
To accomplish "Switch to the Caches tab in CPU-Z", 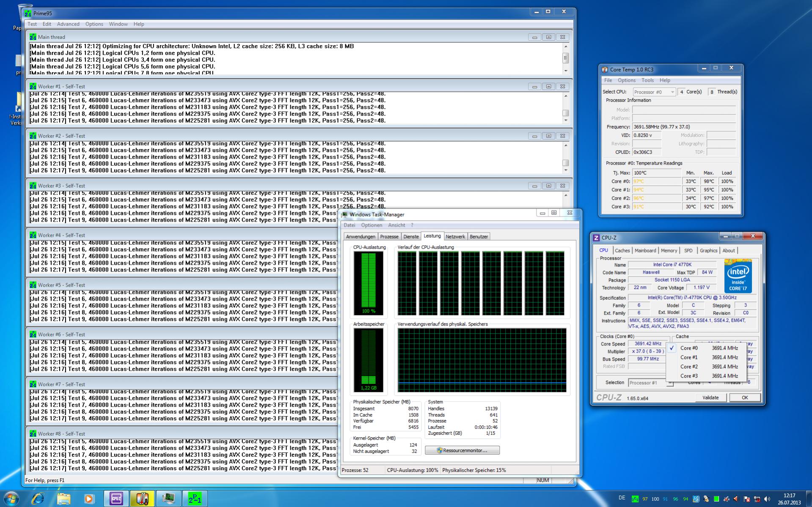I will pyautogui.click(x=622, y=251).
